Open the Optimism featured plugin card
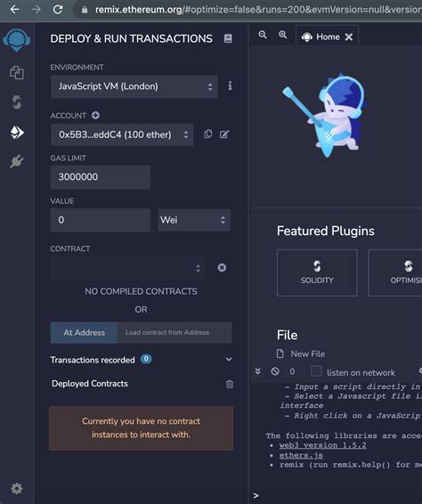Viewport: 422px width, 504px height. pyautogui.click(x=395, y=272)
